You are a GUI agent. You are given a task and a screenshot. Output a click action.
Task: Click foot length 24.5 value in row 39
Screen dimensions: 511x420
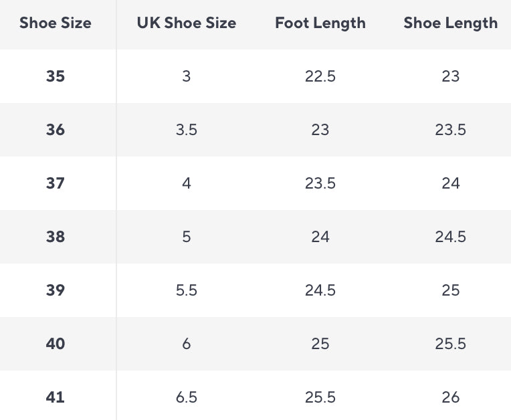[x=320, y=290]
